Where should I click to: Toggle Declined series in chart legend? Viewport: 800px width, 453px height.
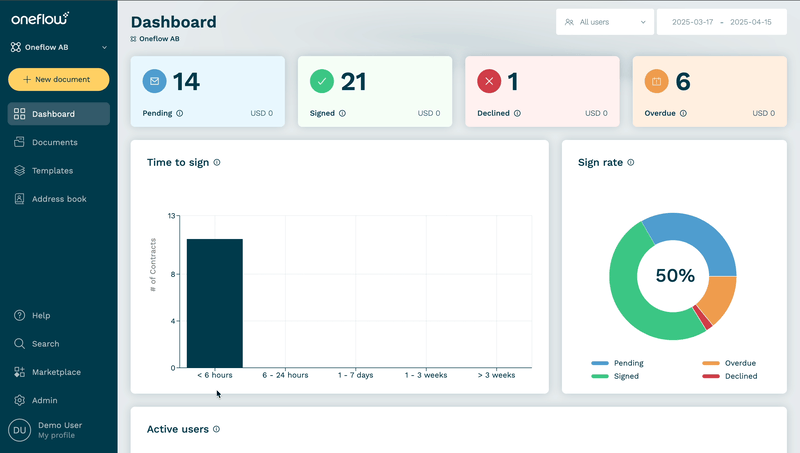point(730,376)
